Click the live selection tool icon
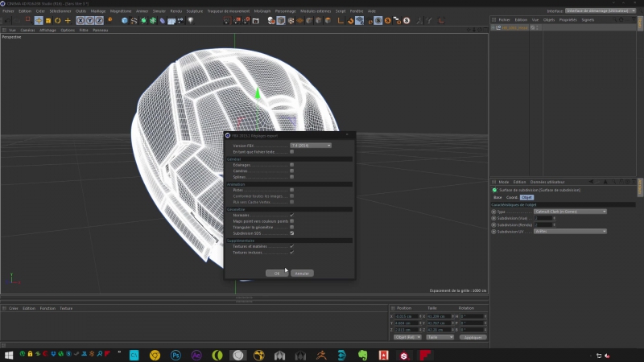Screen dimensions: 644x362 tap(27, 19)
